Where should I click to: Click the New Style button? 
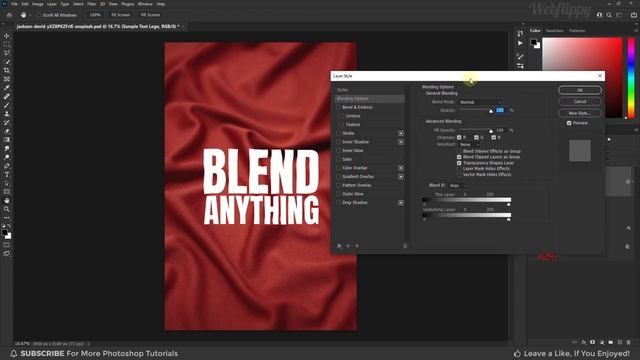[x=580, y=113]
